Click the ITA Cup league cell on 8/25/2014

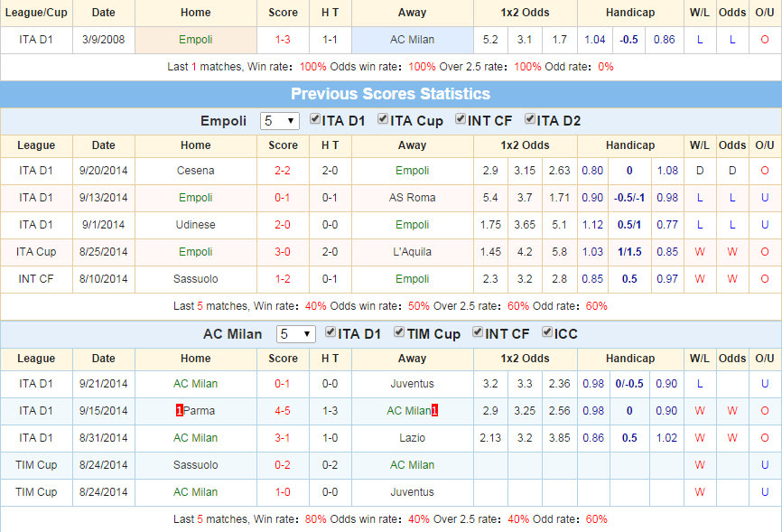[36, 251]
